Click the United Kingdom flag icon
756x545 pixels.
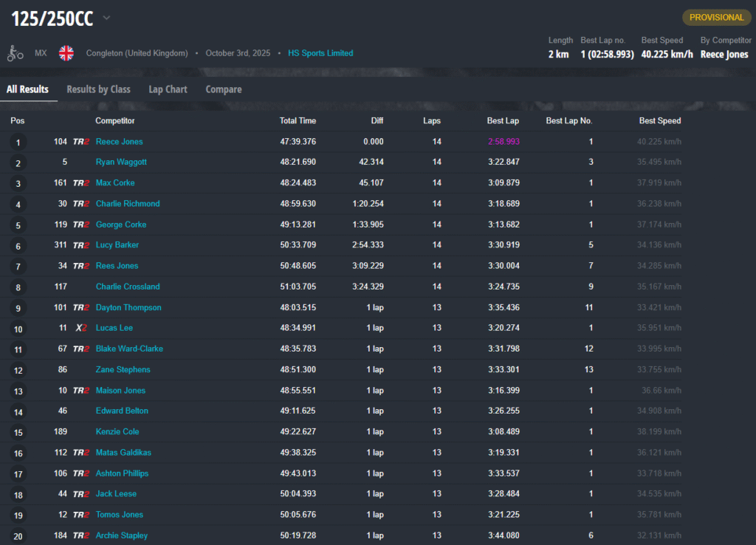[66, 53]
